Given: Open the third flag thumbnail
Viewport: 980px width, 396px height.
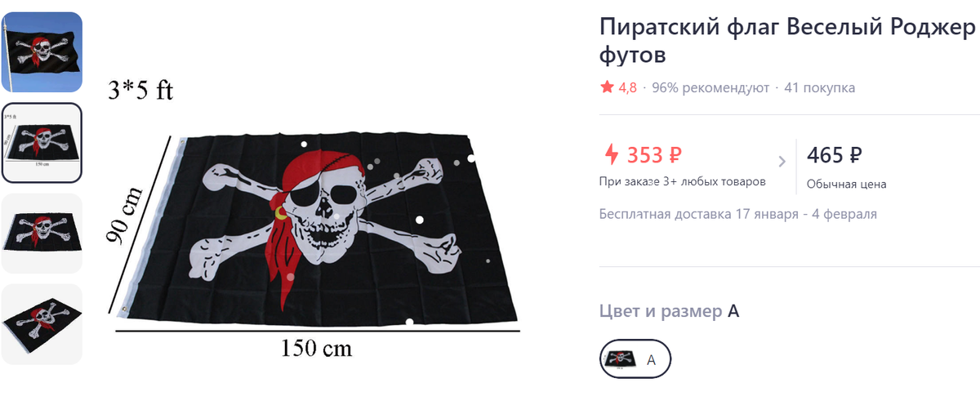Looking at the screenshot, I should (42, 233).
